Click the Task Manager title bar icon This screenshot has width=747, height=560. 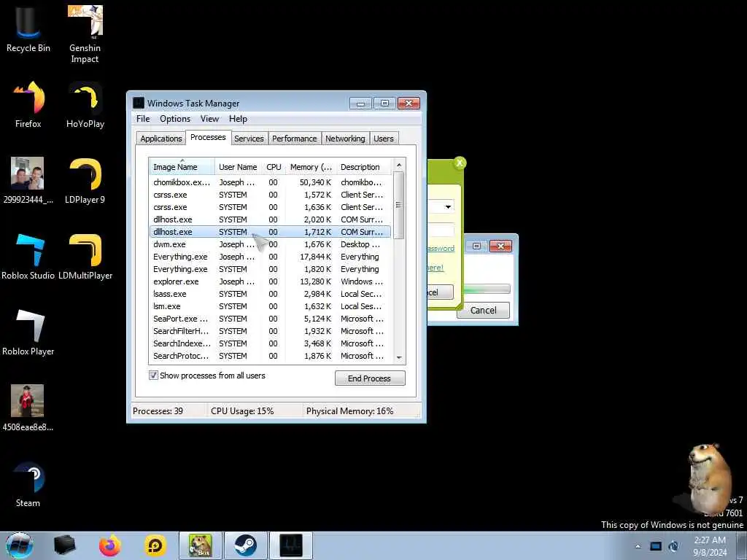coord(138,103)
